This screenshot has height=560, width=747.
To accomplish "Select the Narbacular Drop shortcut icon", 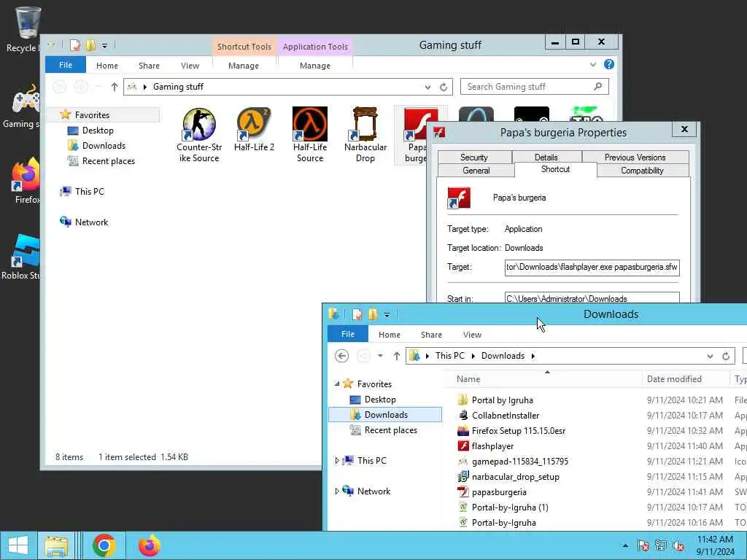I will click(x=365, y=125).
